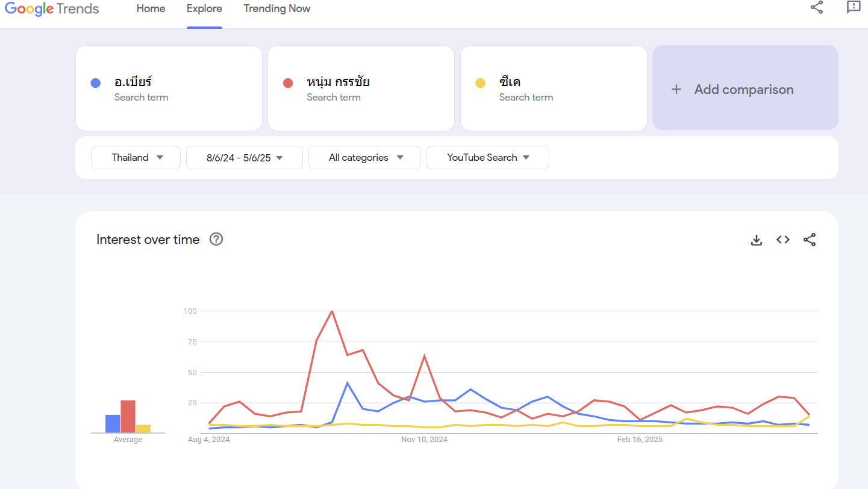Screen dimensions: 868x489
Task: Click the red Average bar
Action: [x=128, y=417]
